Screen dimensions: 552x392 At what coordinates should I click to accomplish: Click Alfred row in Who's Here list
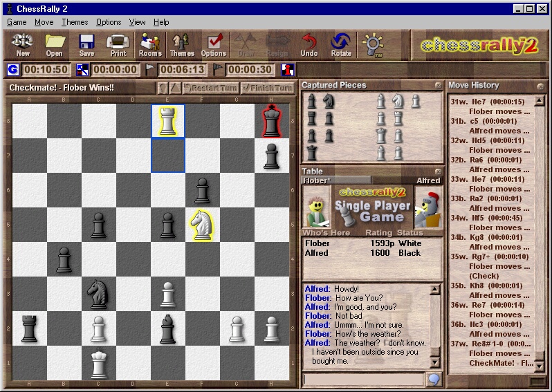tap(371, 252)
